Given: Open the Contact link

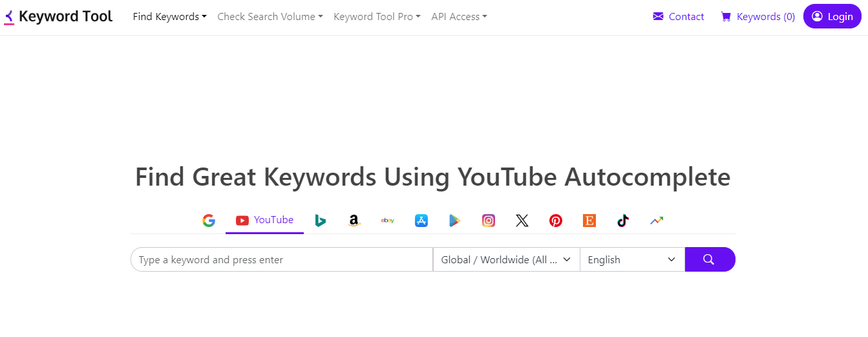Looking at the screenshot, I should click(x=679, y=17).
